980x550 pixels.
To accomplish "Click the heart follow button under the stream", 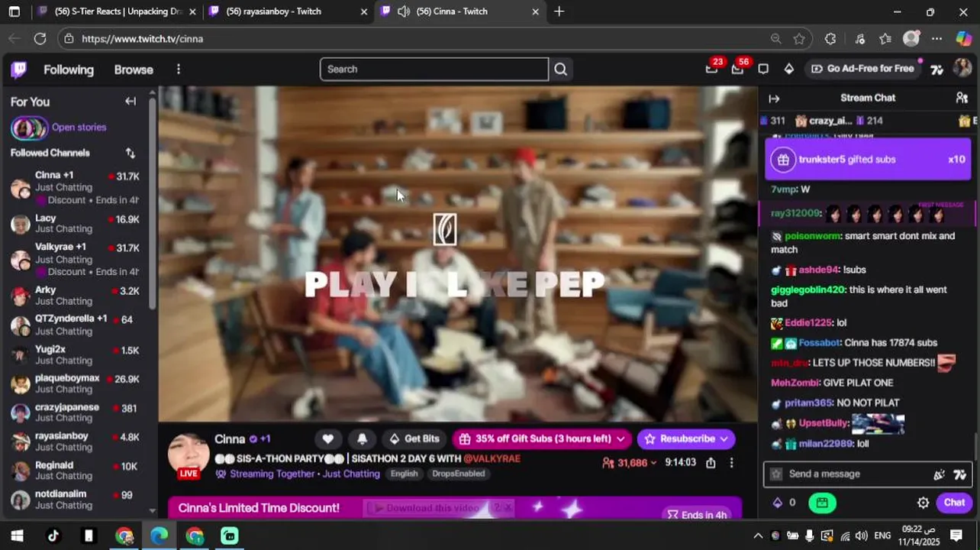I will tap(327, 438).
